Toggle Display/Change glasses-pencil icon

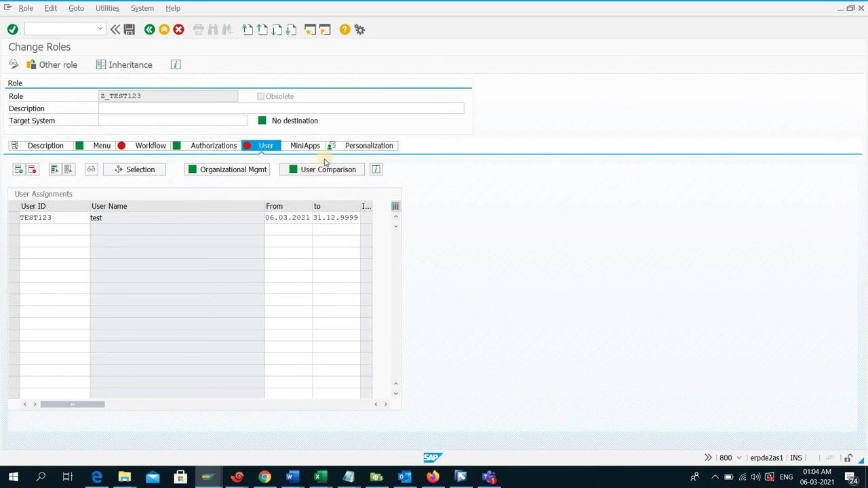click(x=14, y=64)
